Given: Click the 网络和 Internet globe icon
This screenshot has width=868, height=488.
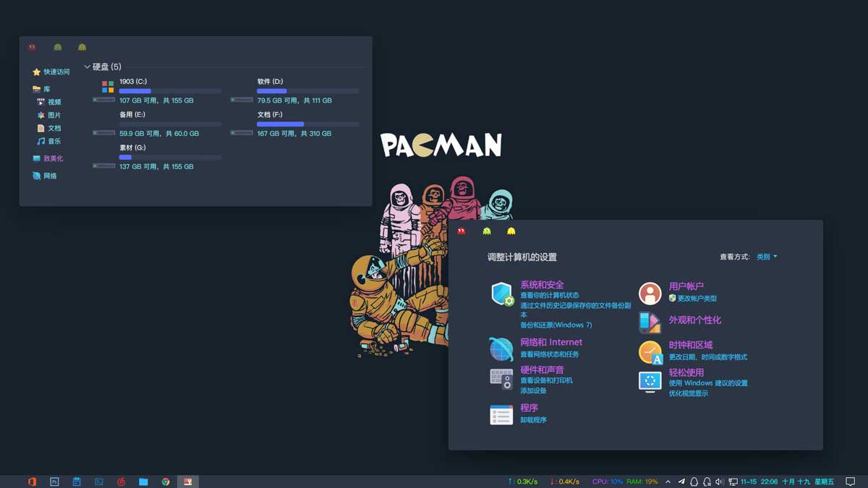Looking at the screenshot, I should tap(501, 349).
